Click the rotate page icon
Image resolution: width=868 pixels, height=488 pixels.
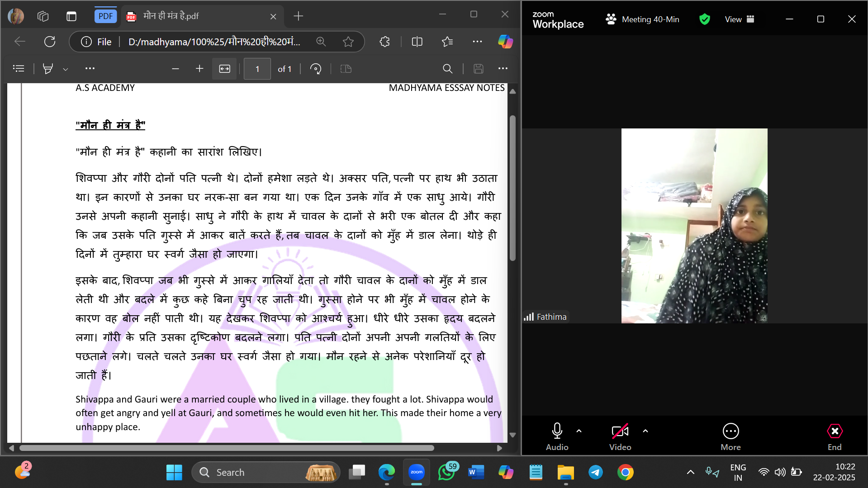pos(316,69)
